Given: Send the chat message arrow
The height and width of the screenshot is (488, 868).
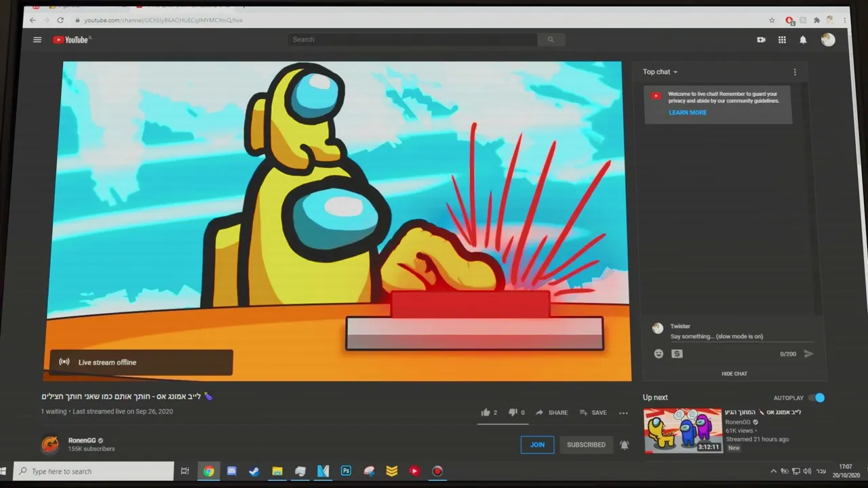Looking at the screenshot, I should pos(808,354).
